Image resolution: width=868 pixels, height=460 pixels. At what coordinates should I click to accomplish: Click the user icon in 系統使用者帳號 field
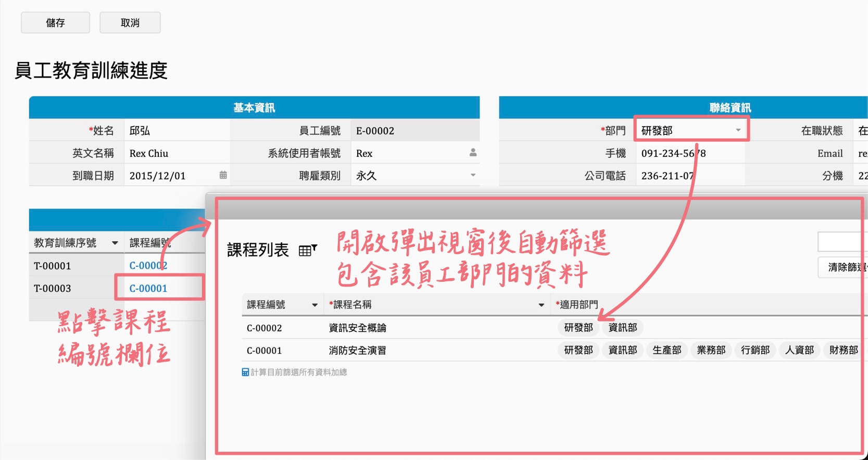coord(473,153)
